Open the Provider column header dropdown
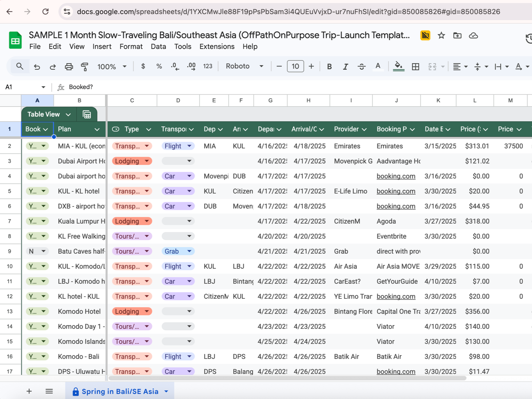The width and height of the screenshot is (532, 399). [x=364, y=129]
